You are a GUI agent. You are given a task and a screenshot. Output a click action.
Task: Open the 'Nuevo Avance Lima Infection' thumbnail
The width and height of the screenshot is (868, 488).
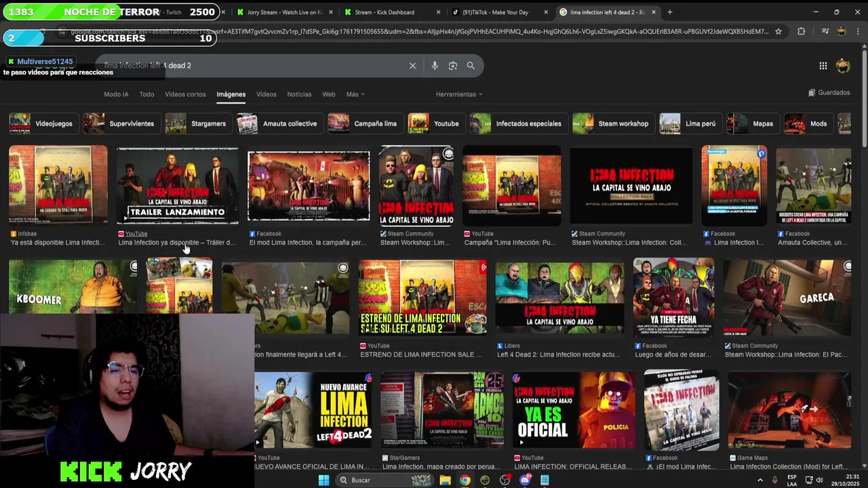pos(313,411)
